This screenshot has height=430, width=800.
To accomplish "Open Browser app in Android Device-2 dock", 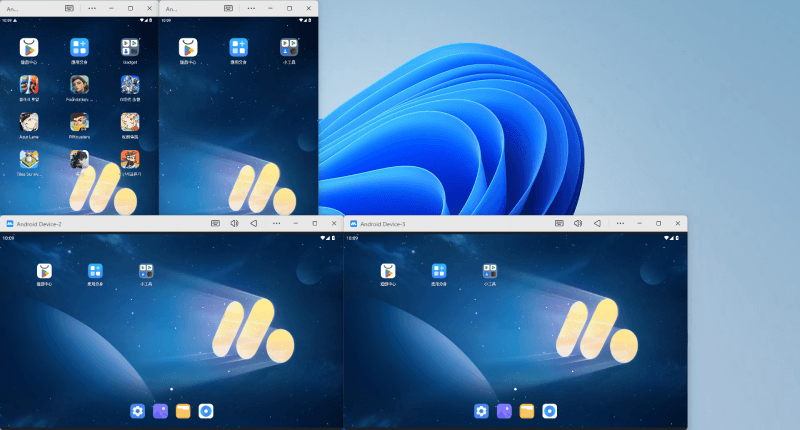I will pyautogui.click(x=206, y=411).
